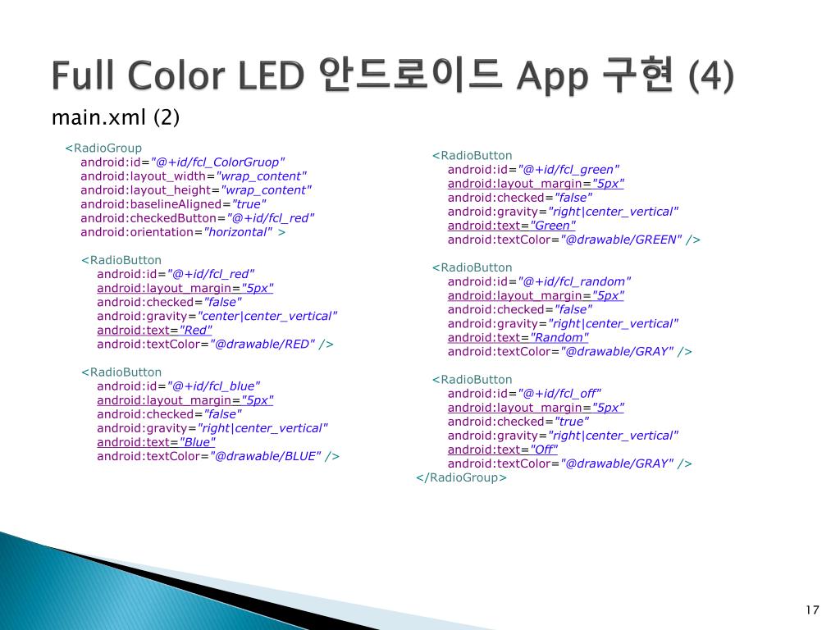Click the "main.xml (2)" subtitle
This screenshot has width=840, height=630.
(x=116, y=117)
